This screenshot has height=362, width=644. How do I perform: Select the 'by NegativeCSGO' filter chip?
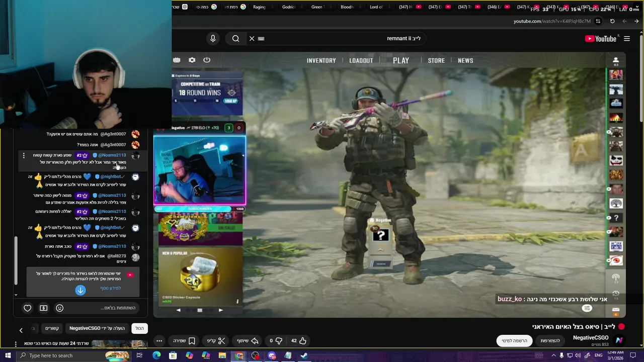click(97, 328)
